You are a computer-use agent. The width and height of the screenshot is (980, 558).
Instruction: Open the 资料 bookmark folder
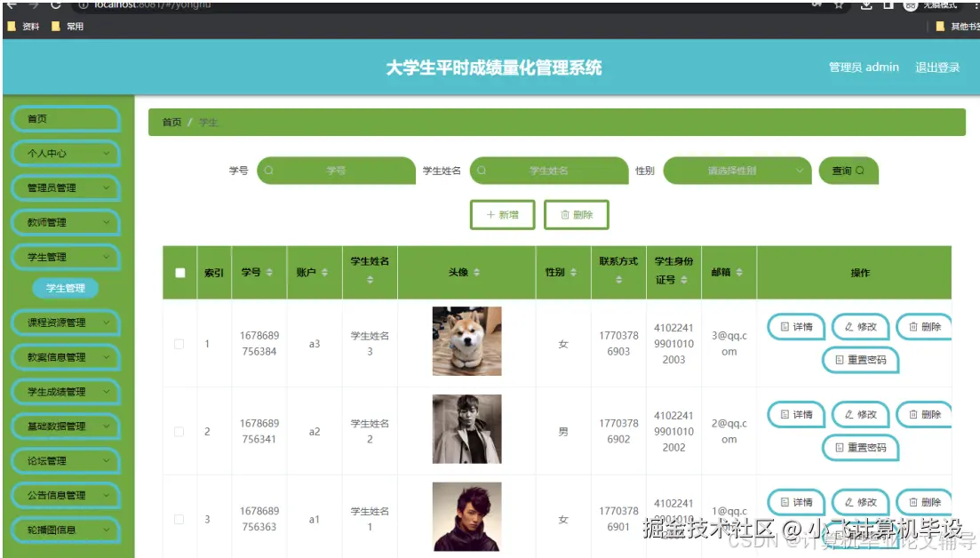[24, 27]
